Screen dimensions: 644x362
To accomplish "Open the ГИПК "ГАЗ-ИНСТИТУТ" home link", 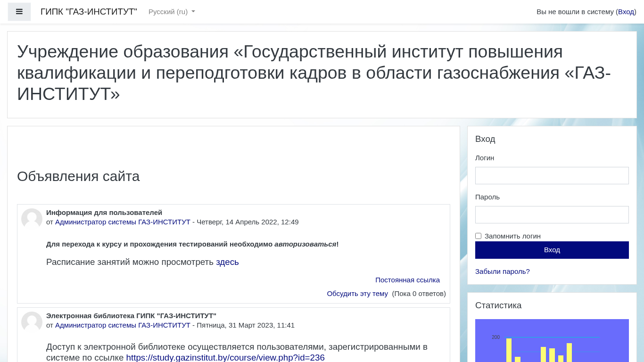I will pyautogui.click(x=89, y=12).
